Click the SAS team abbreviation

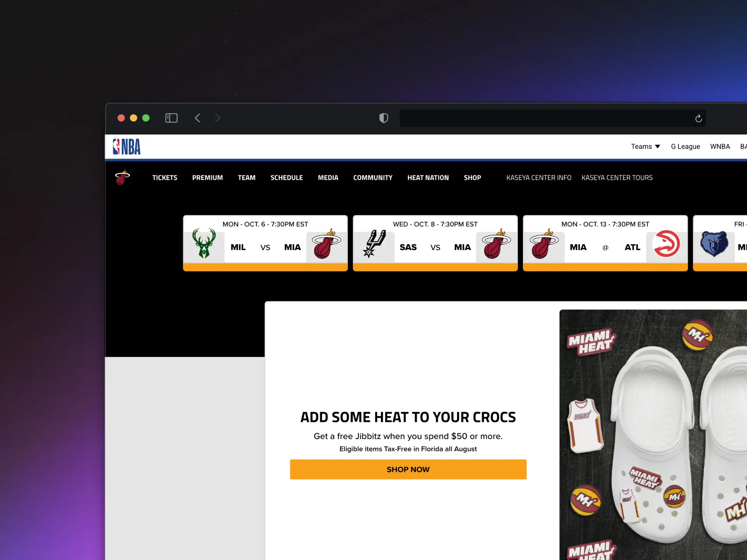408,247
